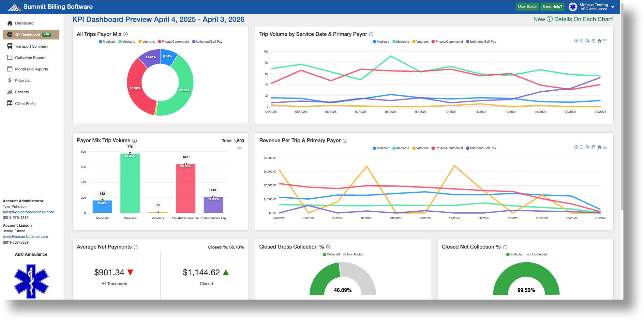This screenshot has height=320, width=644.
Task: View info tooltip on All Trips Payor Mix
Action: [x=126, y=34]
